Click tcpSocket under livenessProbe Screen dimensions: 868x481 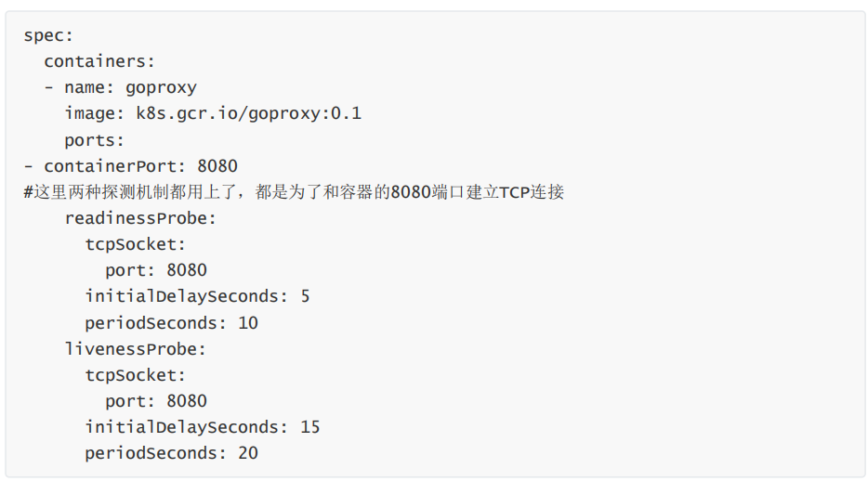(135, 375)
